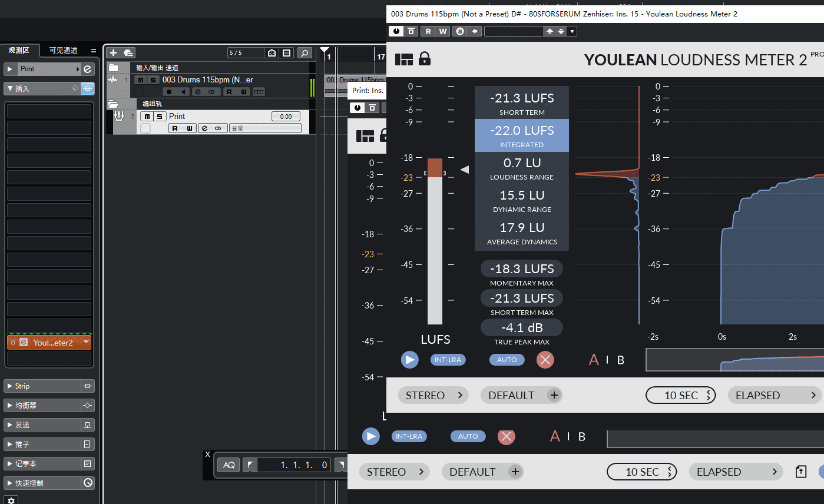Click the left-arrow copy icon in front Youlean toolbar
Image resolution: width=824 pixels, height=504 pixels.
tap(474, 31)
